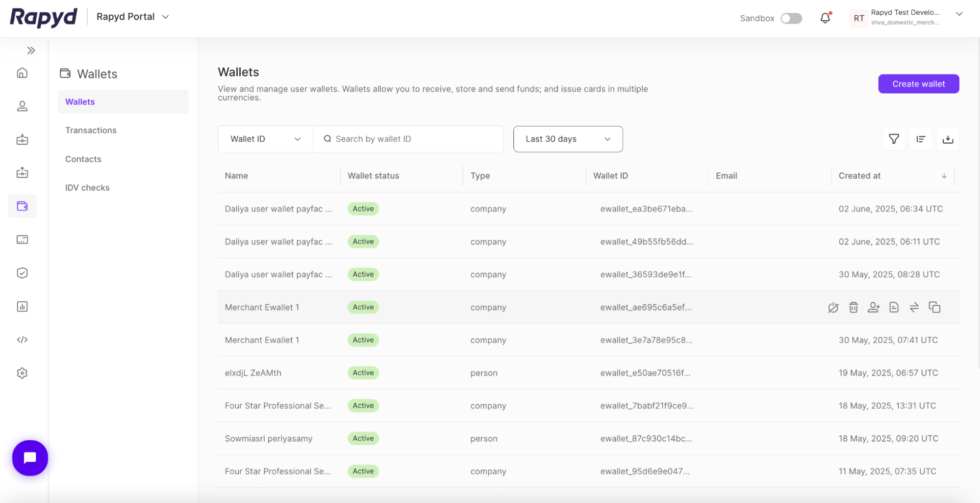Open the transfer icon on Merchant Ewallet 1 row
The height and width of the screenshot is (503, 980).
[x=914, y=307]
